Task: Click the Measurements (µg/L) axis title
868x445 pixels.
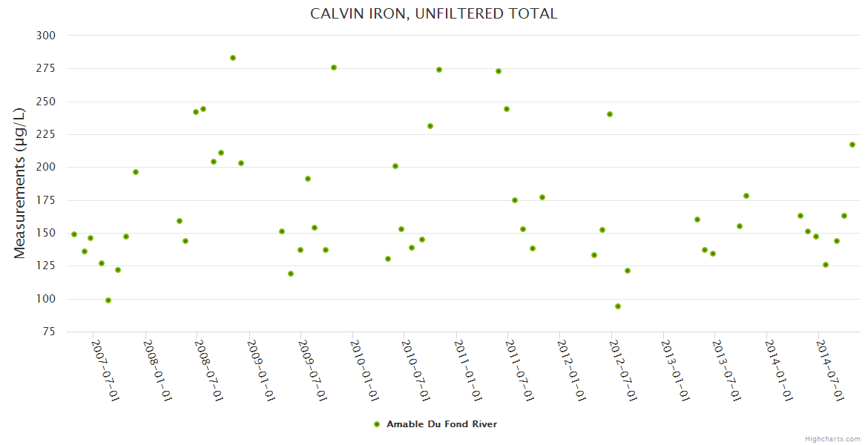Action: click(20, 182)
